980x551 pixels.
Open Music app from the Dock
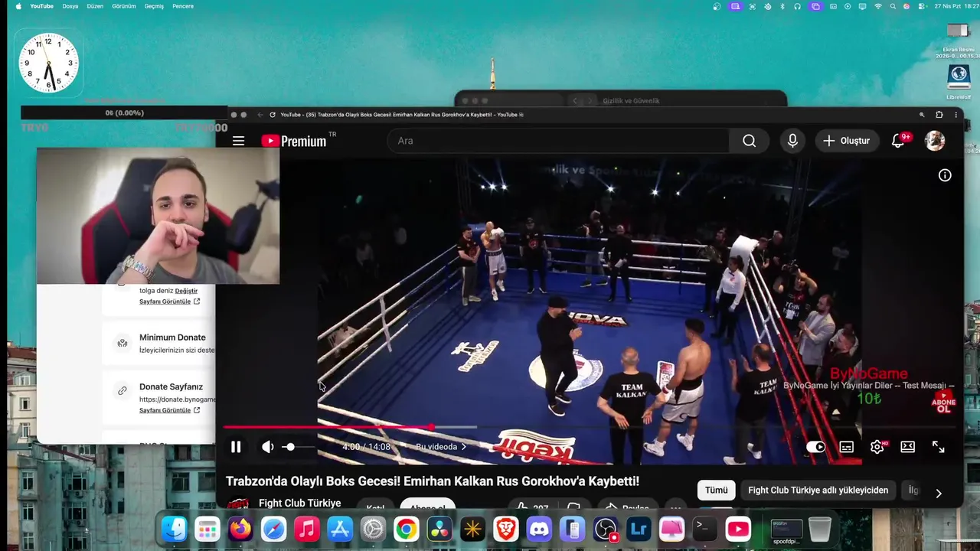coord(307,529)
